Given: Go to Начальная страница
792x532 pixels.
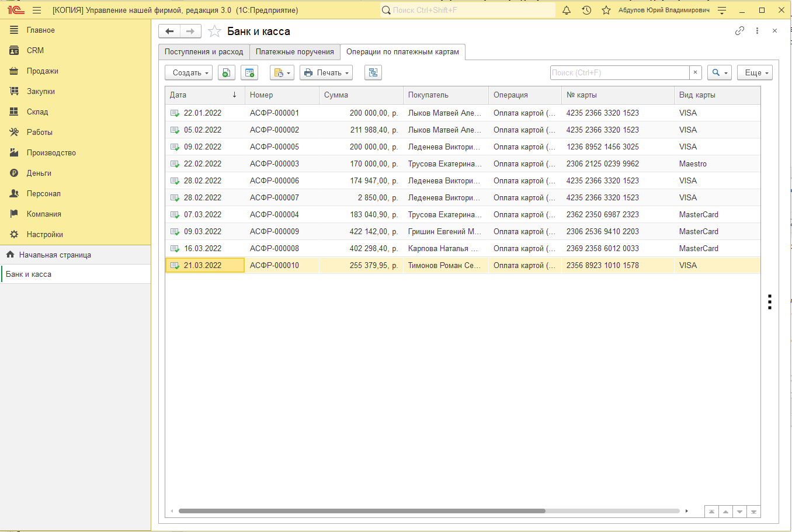Looking at the screenshot, I should pyautogui.click(x=75, y=255).
